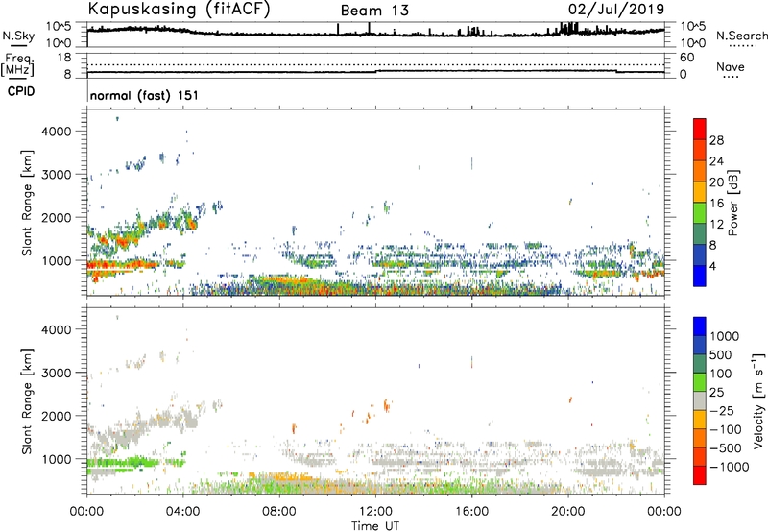Click the 28 value on Power colorbar
Image resolution: width=768 pixels, height=532 pixels.
click(x=716, y=140)
